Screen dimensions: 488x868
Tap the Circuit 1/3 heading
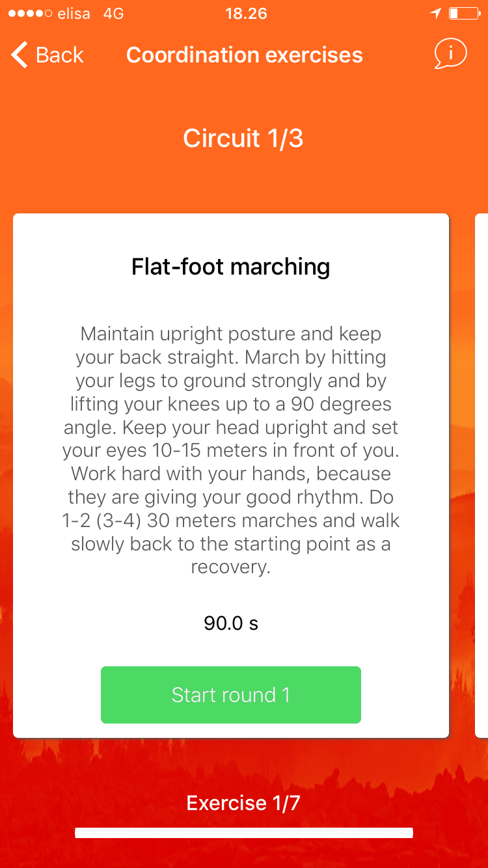[x=243, y=138]
